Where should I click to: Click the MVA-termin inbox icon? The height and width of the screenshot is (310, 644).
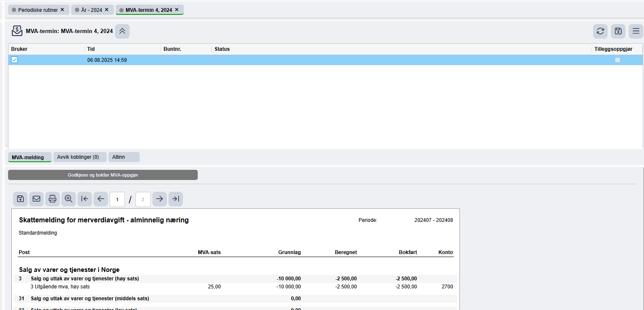(x=17, y=31)
